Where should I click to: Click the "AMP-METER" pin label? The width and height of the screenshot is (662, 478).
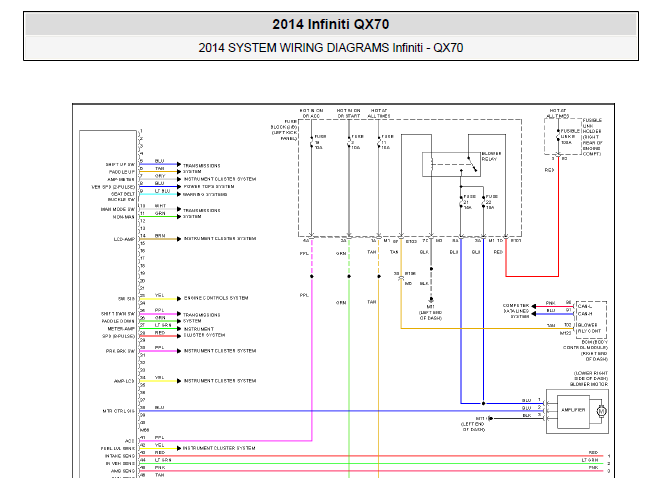121,179
